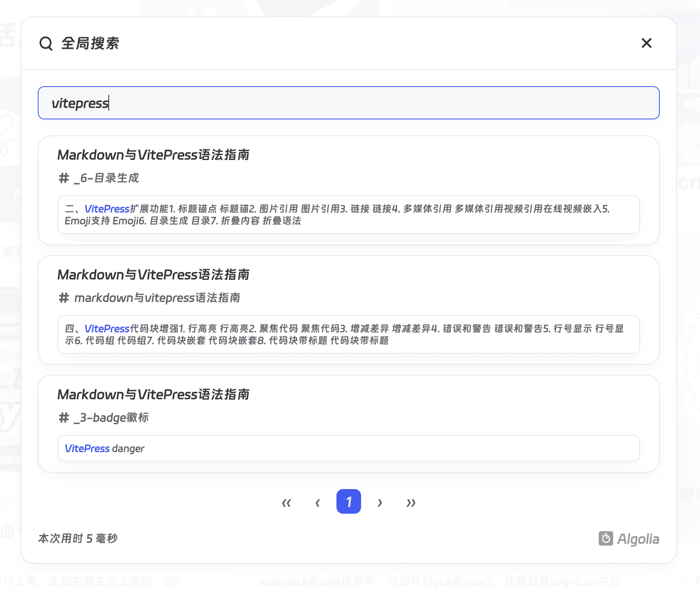Click the 全局搜索 dialog title
Screen dimensions: 700x590
(90, 43)
